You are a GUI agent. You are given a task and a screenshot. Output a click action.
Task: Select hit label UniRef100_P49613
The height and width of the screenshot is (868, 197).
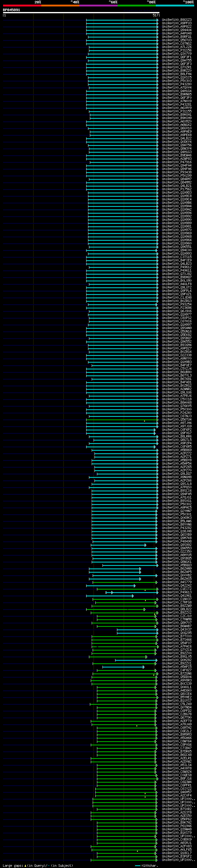(x=177, y=592)
